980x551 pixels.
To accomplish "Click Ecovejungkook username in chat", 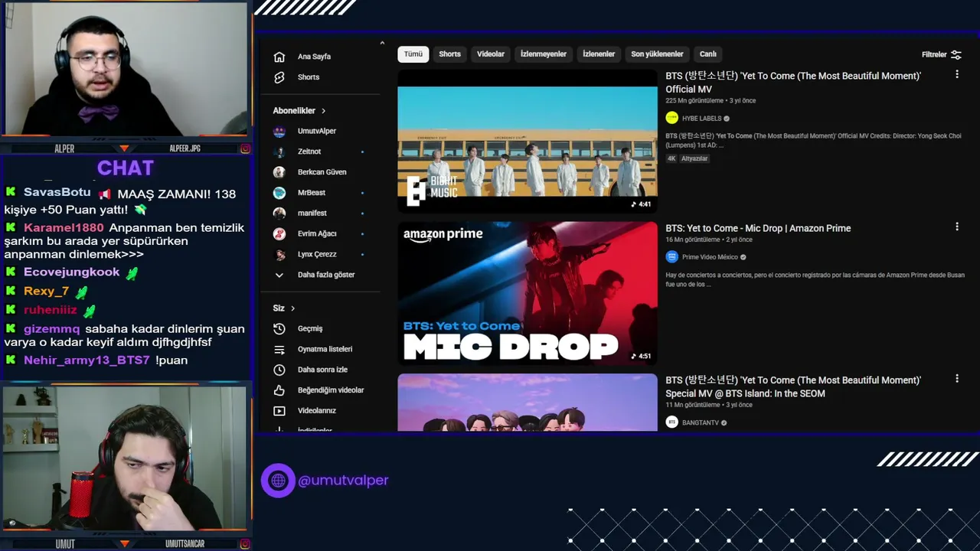I will click(x=72, y=272).
